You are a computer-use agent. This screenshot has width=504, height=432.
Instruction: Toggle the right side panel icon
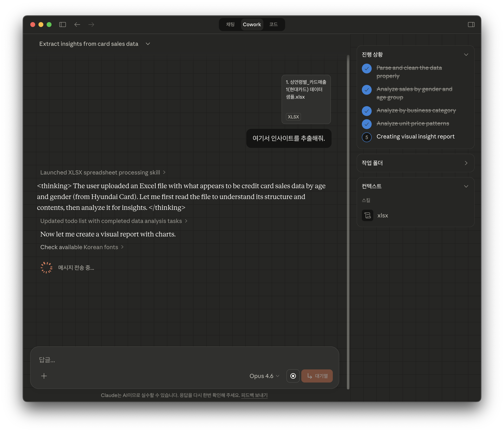(471, 25)
